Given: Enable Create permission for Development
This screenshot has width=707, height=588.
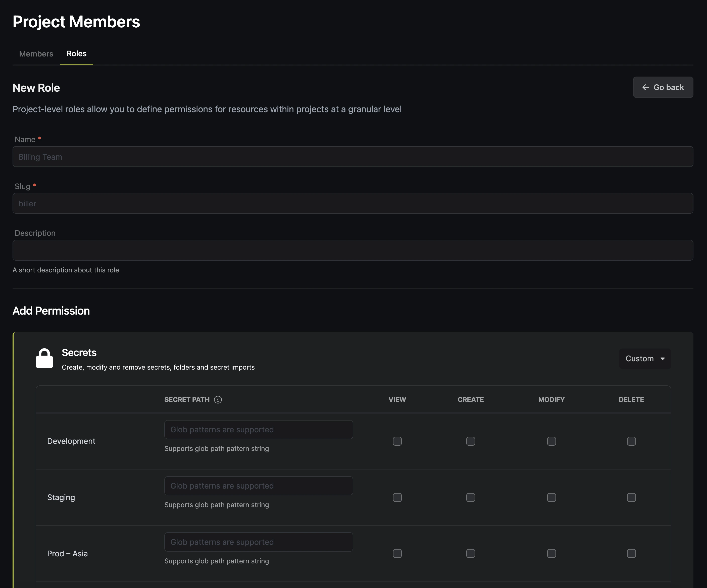Looking at the screenshot, I should tap(471, 441).
